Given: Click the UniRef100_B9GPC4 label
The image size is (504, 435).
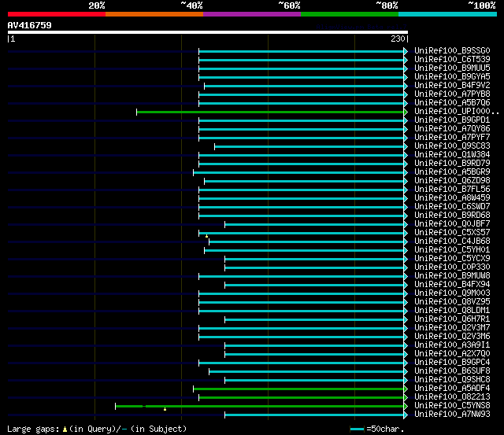Looking at the screenshot, I should [452, 363].
